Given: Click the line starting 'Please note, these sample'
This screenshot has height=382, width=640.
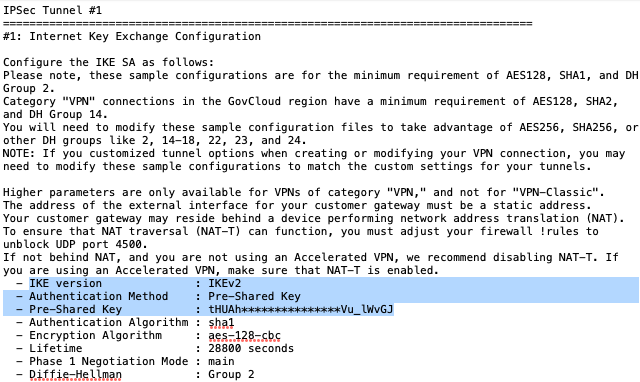Looking at the screenshot, I should coord(320,76).
